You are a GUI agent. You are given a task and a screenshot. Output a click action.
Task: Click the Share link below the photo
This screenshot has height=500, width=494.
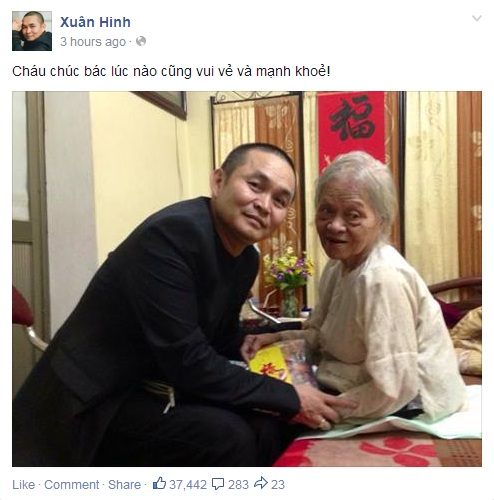pos(124,484)
